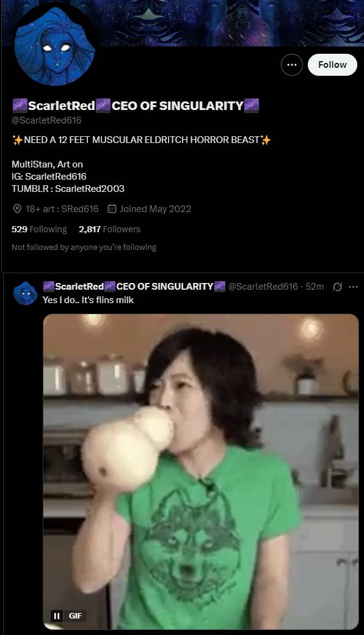Follow the ScarletRed account
Screen dimensions: 364x635
(x=332, y=65)
